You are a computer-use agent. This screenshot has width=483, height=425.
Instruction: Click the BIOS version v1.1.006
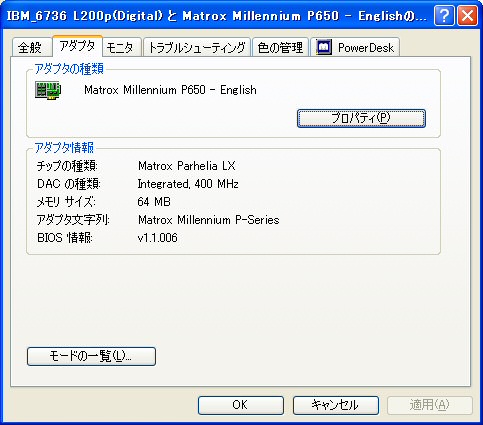[157, 238]
